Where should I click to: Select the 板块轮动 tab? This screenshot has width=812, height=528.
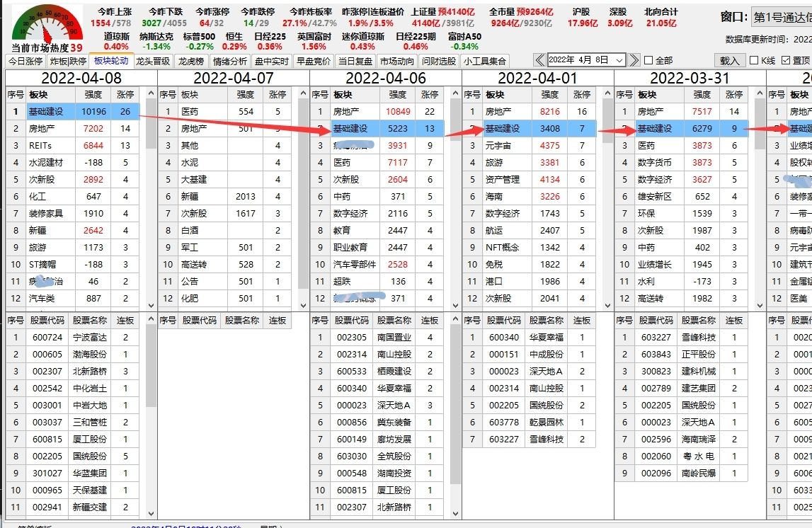tap(111, 60)
